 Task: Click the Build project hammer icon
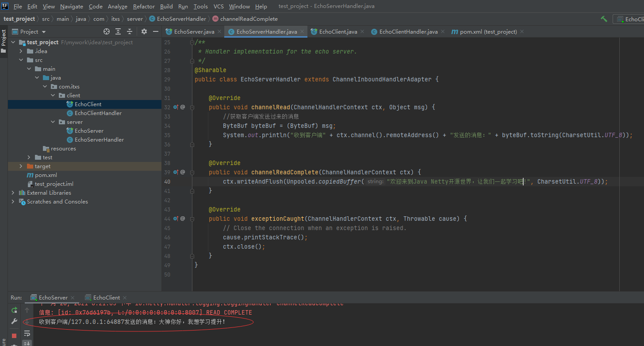pos(604,19)
